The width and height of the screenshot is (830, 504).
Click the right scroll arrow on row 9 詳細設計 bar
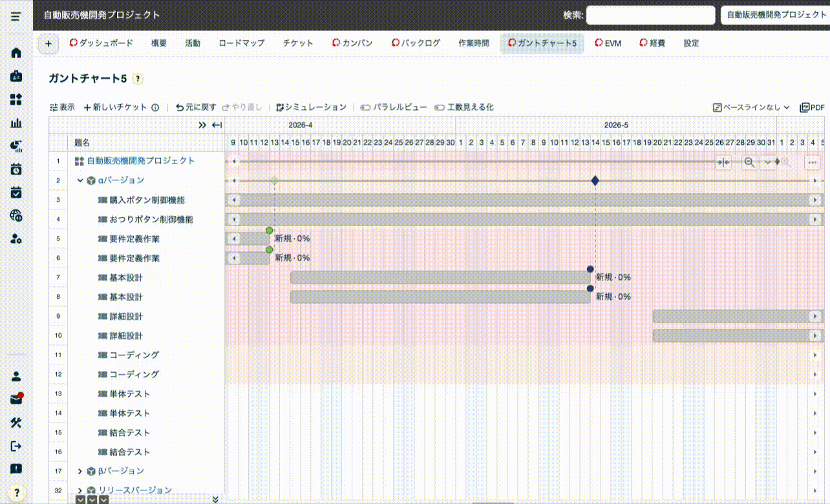coord(815,317)
